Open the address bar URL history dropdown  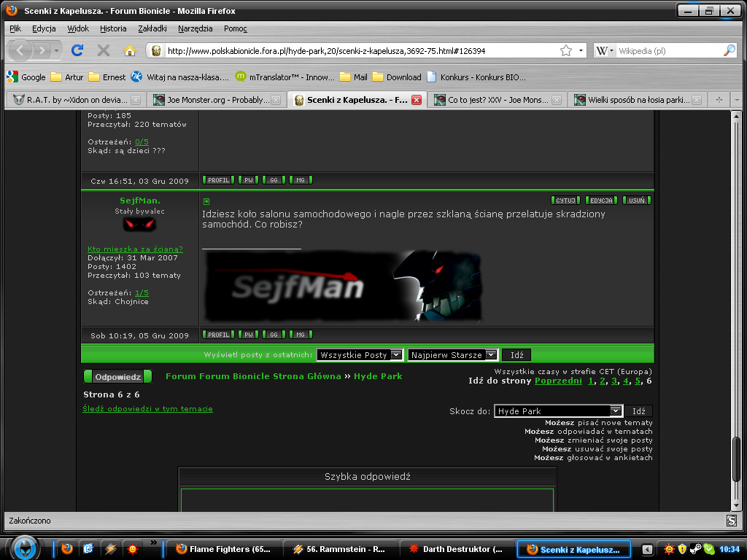pos(581,50)
